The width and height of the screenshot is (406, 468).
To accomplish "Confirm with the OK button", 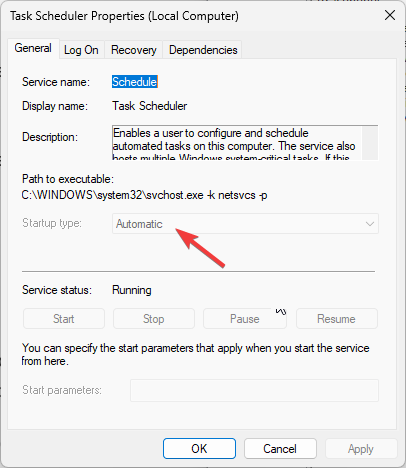I will point(199,449).
